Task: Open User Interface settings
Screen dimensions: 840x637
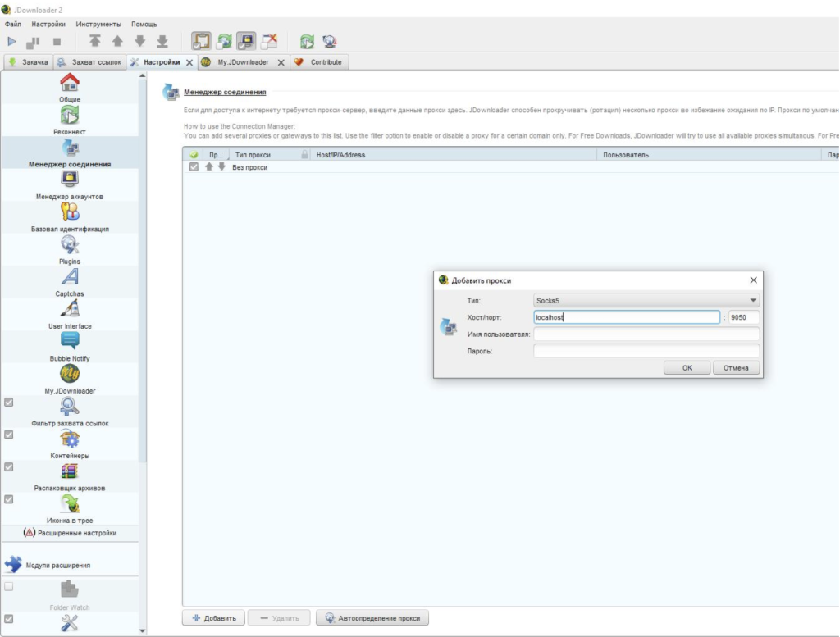Action: [70, 314]
